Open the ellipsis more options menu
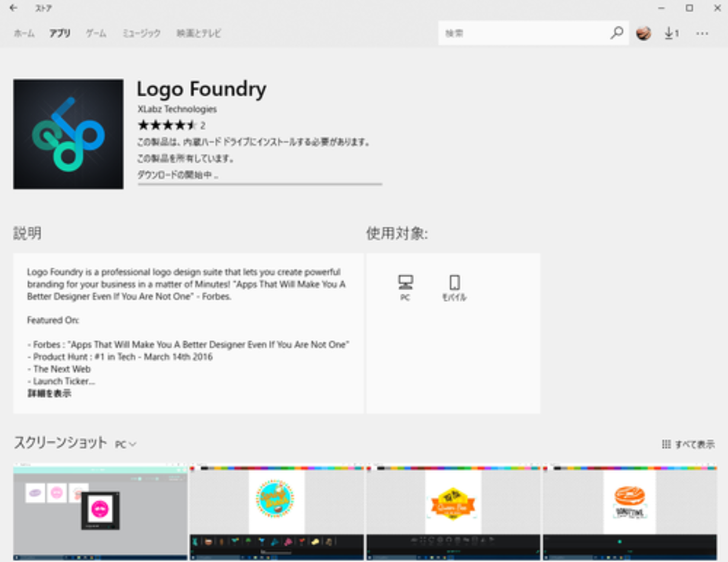This screenshot has width=728, height=562. [703, 33]
